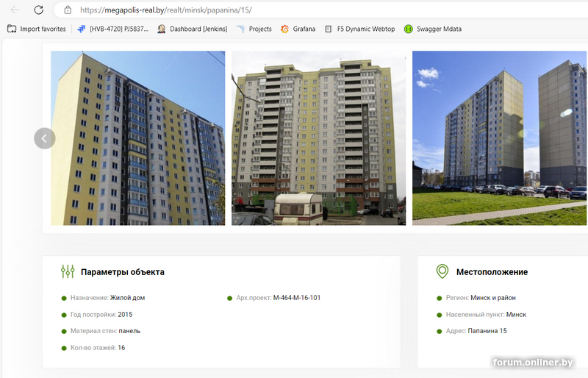Click the Параметры объекта heading
This screenshot has width=588, height=378.
(x=123, y=272)
